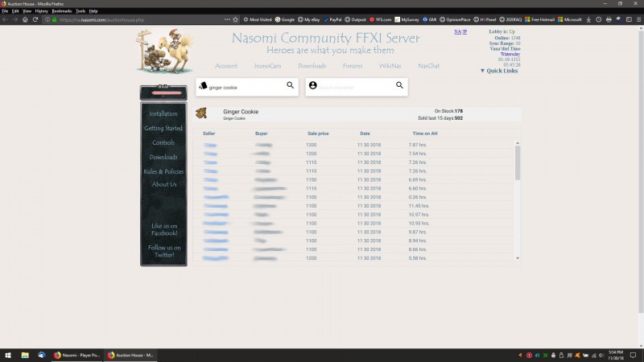
Task: Open the Forums link in site navigation
Action: tap(353, 66)
